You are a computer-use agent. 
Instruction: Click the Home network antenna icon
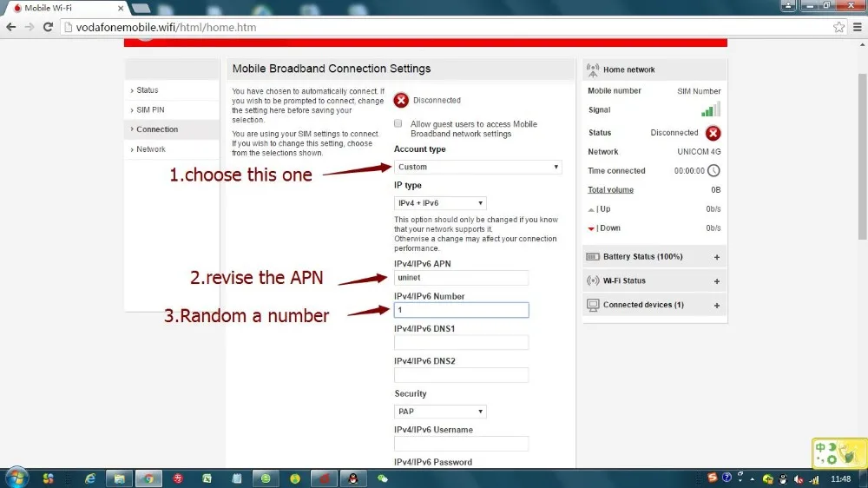click(x=592, y=69)
